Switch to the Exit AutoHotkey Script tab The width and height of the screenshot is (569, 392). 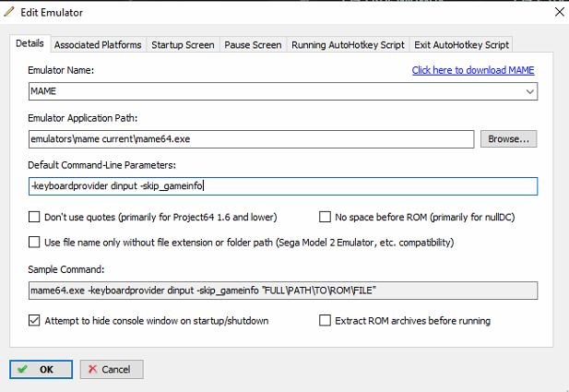tap(462, 44)
